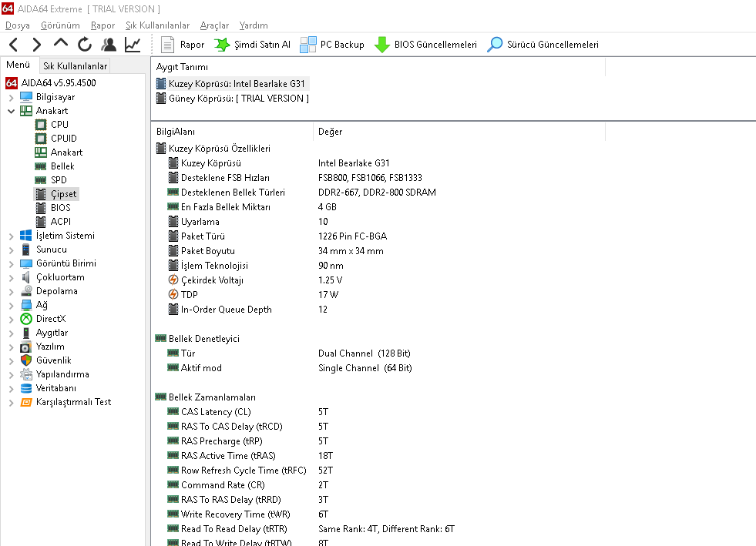Image resolution: width=756 pixels, height=546 pixels.
Task: Go up one level with up arrow
Action: 61,43
